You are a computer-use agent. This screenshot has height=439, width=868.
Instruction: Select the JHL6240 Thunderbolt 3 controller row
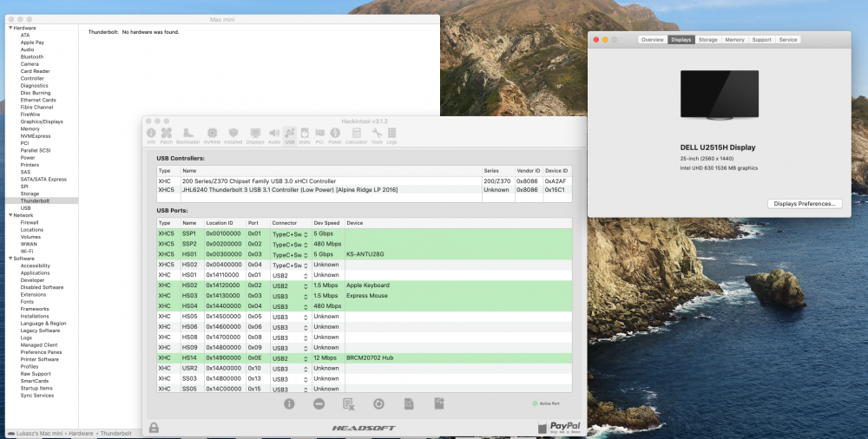pos(364,190)
